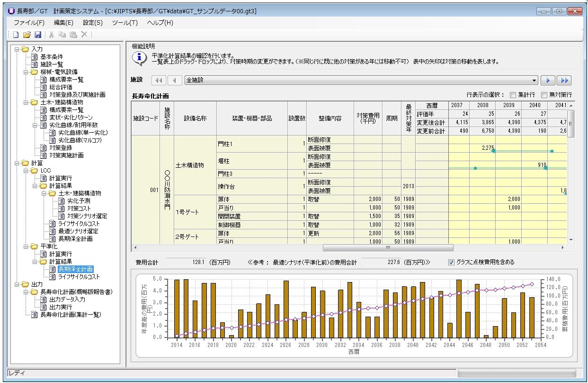Click the Save floppy disk icon

38,35
